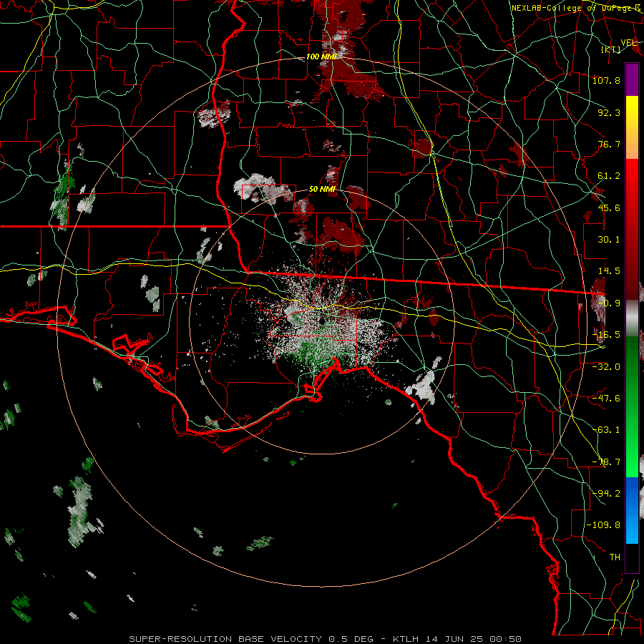The image size is (644, 644).
Task: Click the 76.7 velocity scale value
Action: 609,144
